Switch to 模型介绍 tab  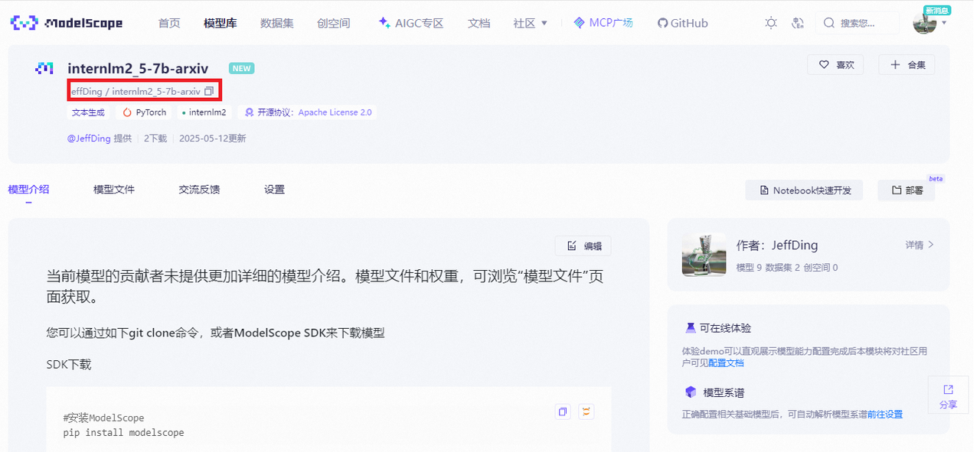point(28,189)
